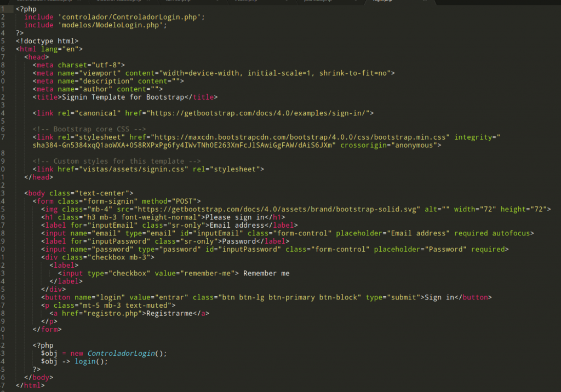Click the Remember me checkbox label text
561x392 pixels.
tap(266, 273)
